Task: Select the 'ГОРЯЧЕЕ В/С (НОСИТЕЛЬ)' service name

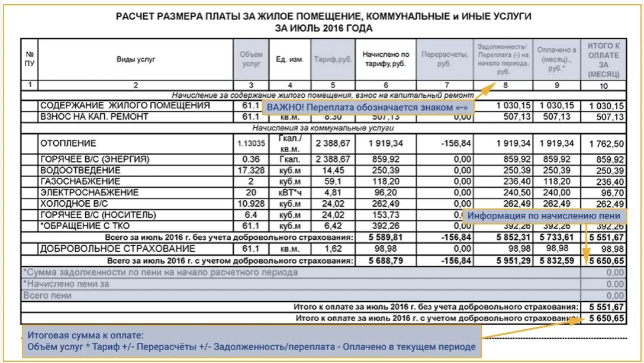Action: [x=98, y=215]
